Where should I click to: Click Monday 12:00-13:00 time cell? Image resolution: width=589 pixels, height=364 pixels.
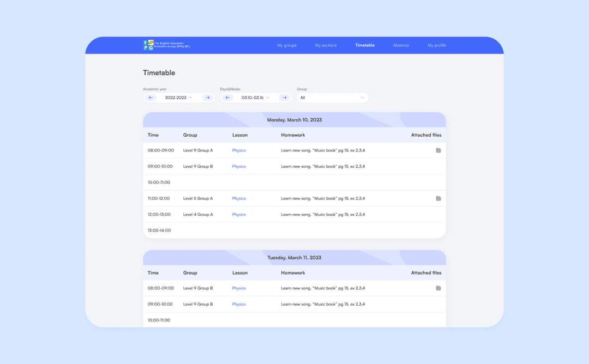click(x=159, y=214)
